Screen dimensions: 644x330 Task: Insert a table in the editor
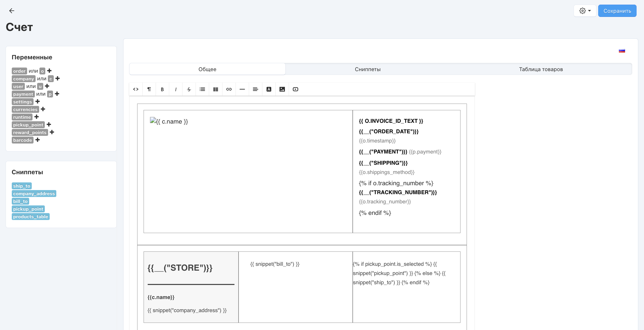(216, 89)
